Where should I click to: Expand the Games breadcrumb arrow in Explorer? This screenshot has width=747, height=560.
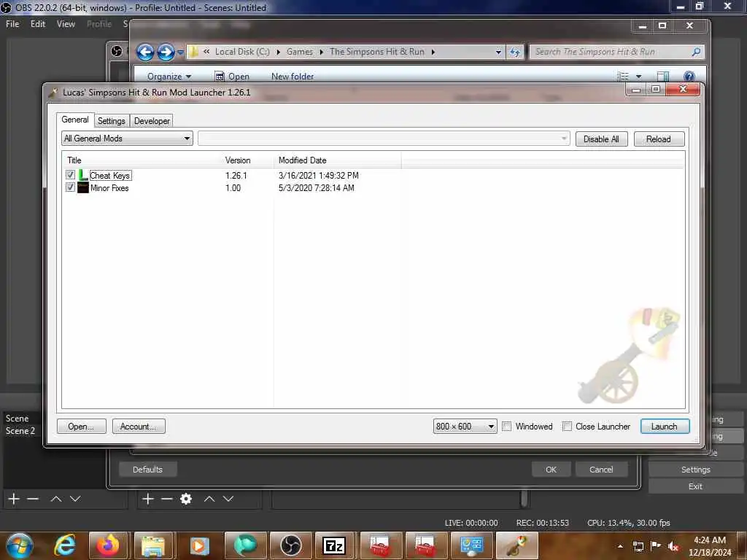pyautogui.click(x=322, y=52)
